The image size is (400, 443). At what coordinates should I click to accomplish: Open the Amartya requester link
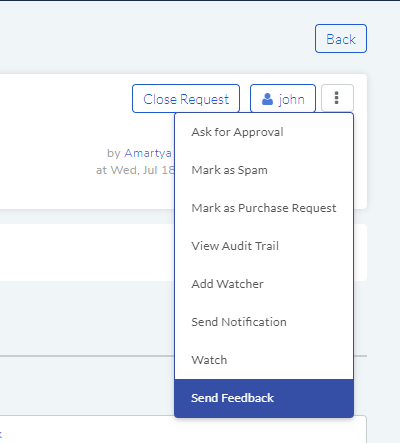point(148,153)
